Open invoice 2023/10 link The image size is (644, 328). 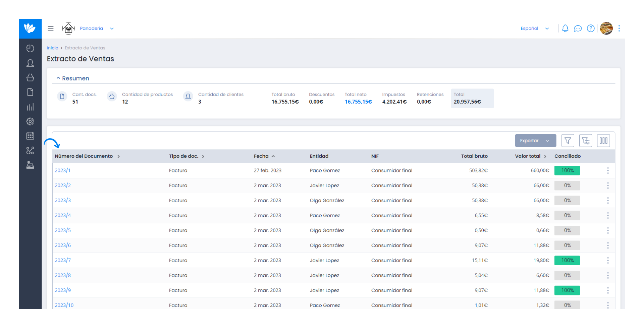pyautogui.click(x=64, y=305)
